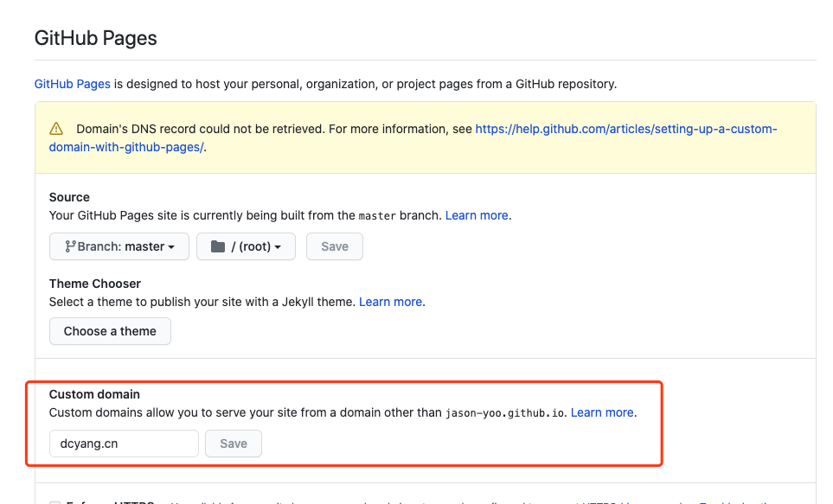Click the GitHub Pages section heading
Screen dimensions: 833x504
click(x=95, y=38)
